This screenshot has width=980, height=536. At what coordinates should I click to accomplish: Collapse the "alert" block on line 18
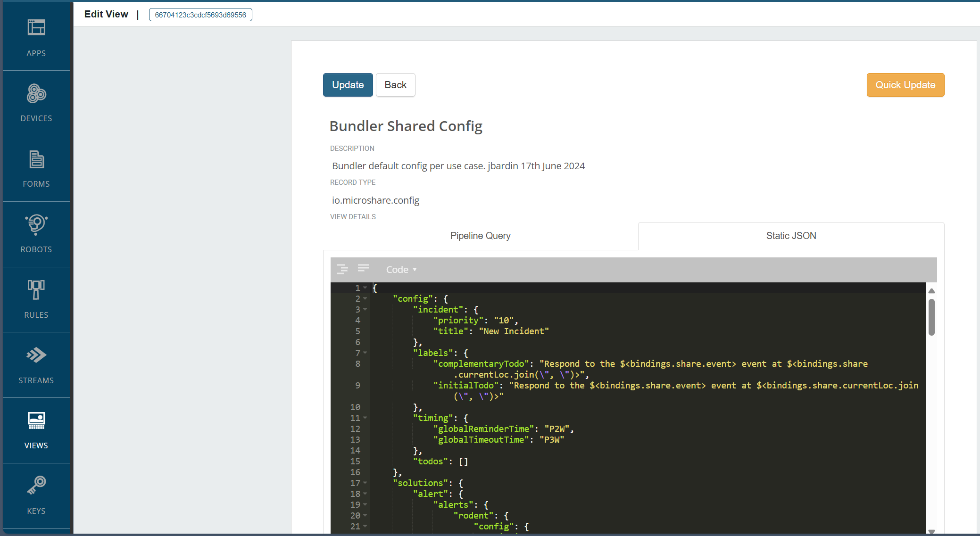(365, 494)
